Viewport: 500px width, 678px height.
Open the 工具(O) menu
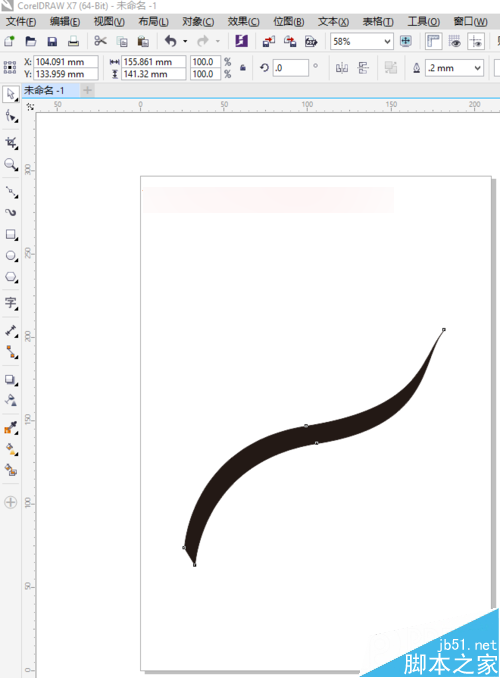[423, 22]
